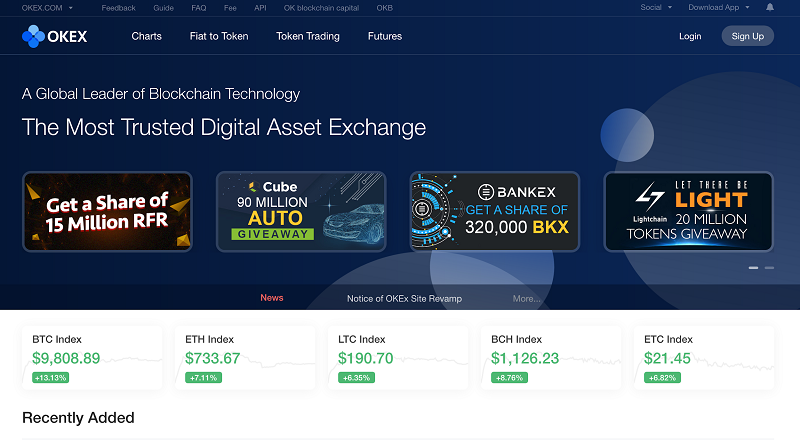Click the News label
The width and height of the screenshot is (800, 440).
[x=271, y=298]
